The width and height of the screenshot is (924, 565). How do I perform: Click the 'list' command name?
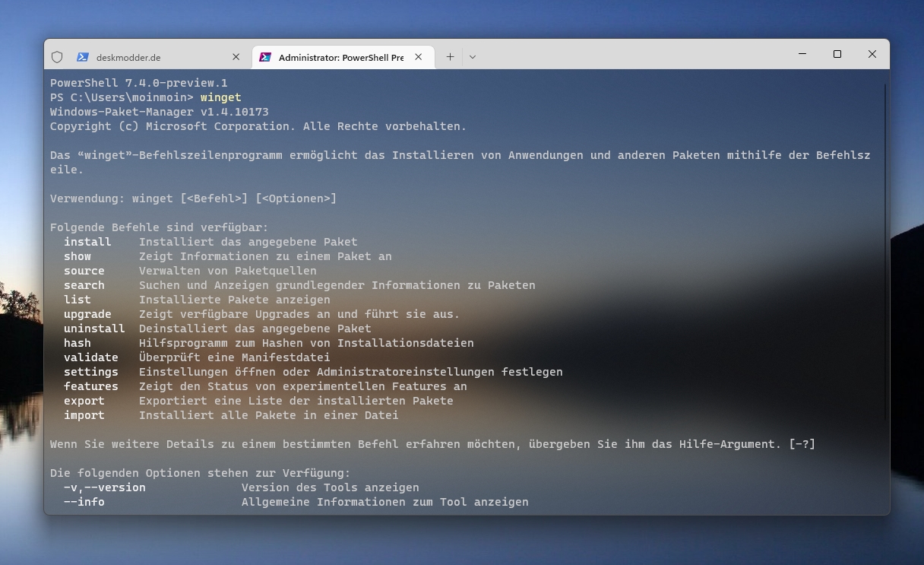[x=78, y=300]
